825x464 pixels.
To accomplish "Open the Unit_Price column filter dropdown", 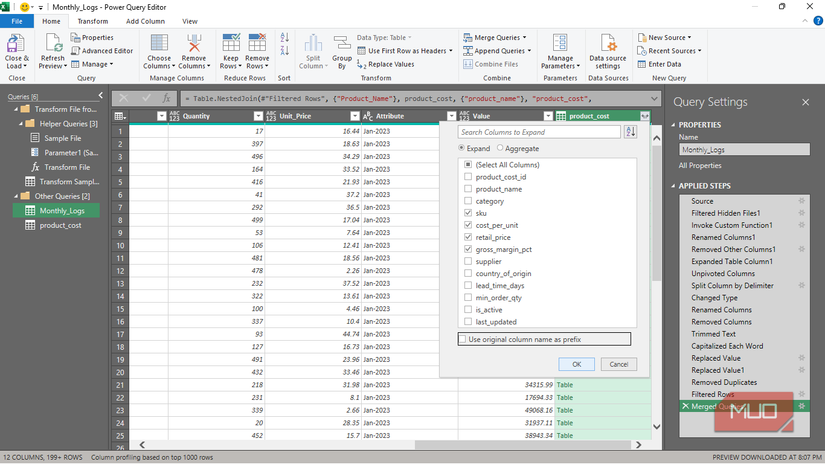I will [x=355, y=116].
